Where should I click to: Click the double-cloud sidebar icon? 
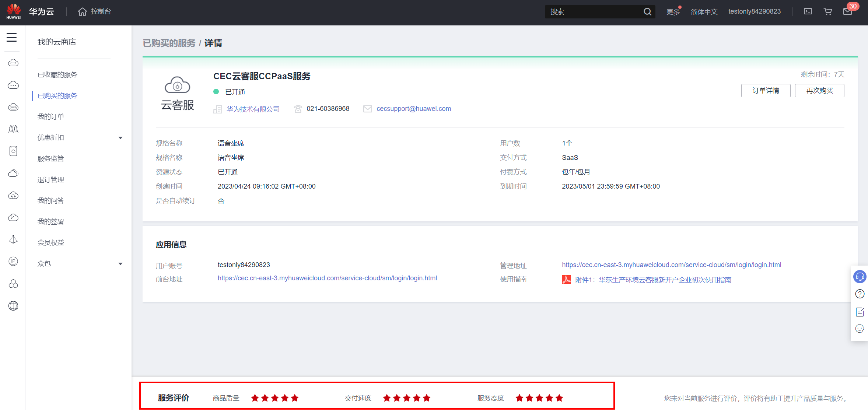click(x=13, y=173)
